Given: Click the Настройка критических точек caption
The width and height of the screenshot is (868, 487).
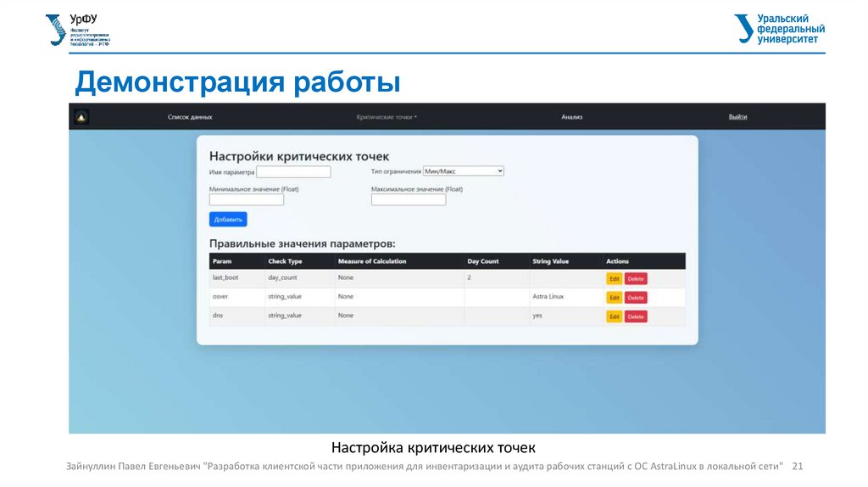Looking at the screenshot, I should tap(433, 447).
